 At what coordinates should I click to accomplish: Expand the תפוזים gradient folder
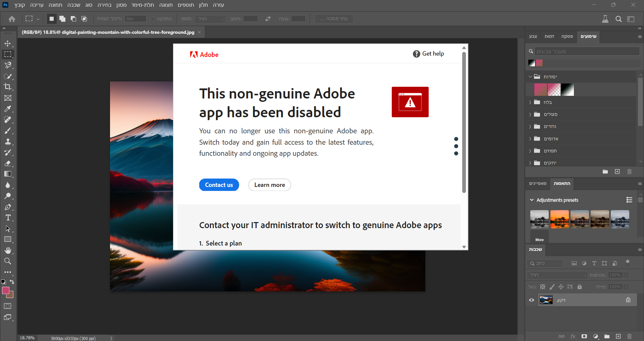pyautogui.click(x=530, y=151)
